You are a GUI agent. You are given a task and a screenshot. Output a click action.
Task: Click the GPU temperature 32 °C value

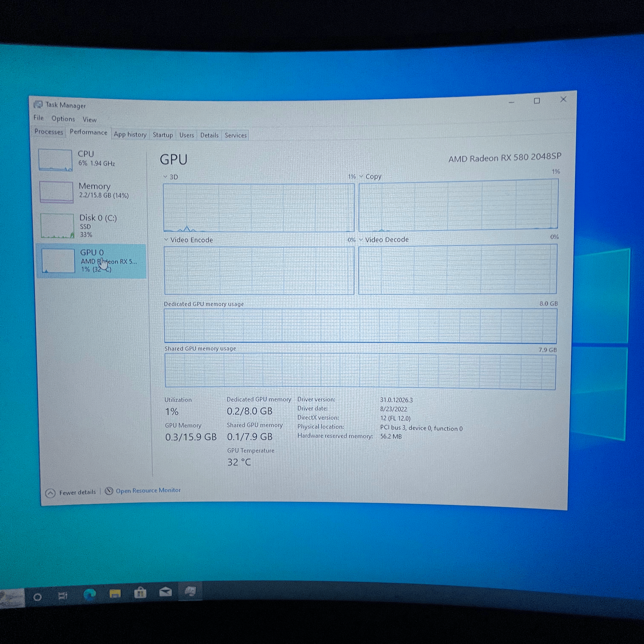coord(239,462)
